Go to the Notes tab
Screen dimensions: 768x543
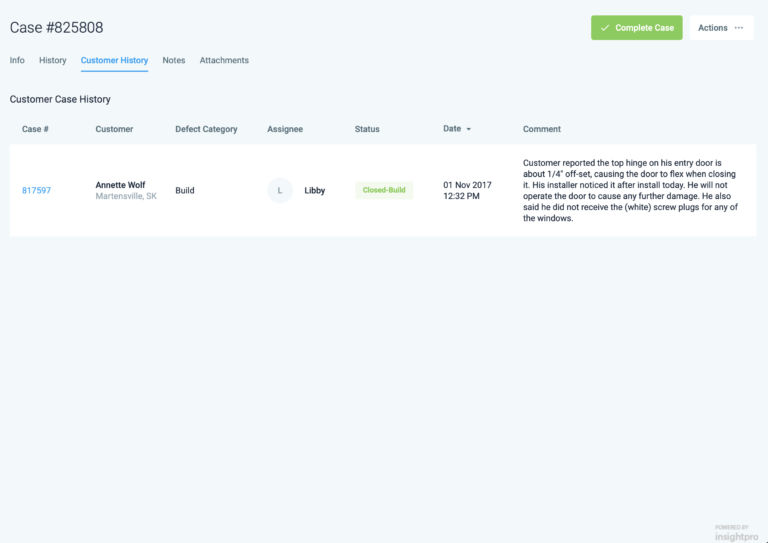[174, 60]
